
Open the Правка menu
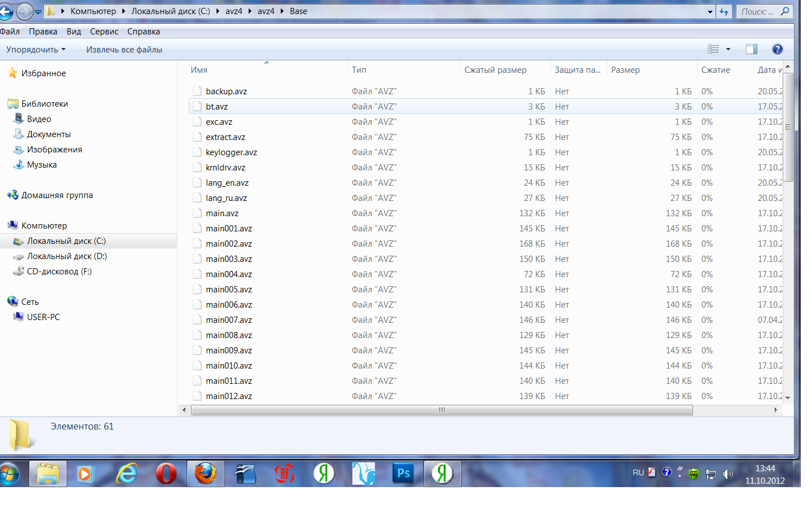coord(43,32)
